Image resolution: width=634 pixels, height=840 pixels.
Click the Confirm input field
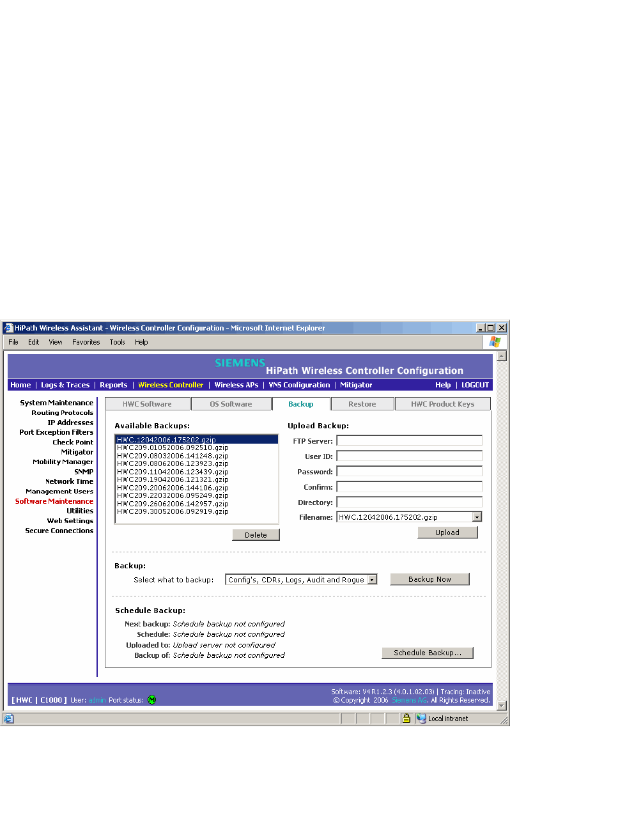[410, 486]
